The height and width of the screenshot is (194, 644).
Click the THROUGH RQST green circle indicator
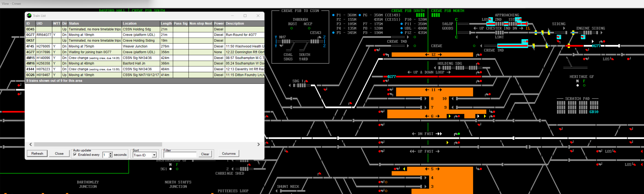click(x=292, y=28)
